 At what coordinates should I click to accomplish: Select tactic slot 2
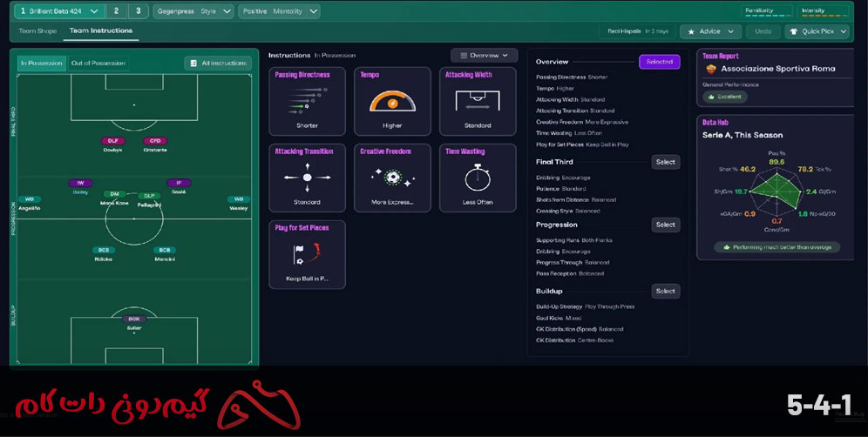pyautogui.click(x=117, y=11)
